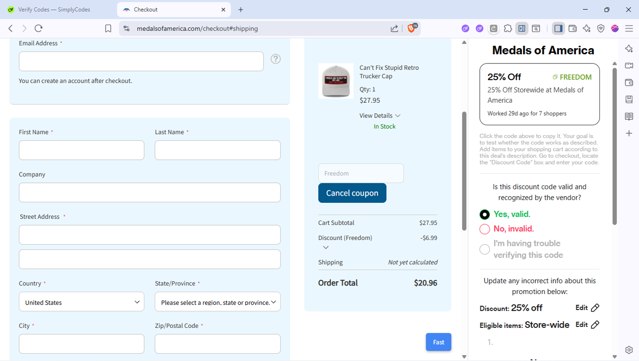Open the browser hamburger menu
The width and height of the screenshot is (639, 361).
pyautogui.click(x=629, y=29)
